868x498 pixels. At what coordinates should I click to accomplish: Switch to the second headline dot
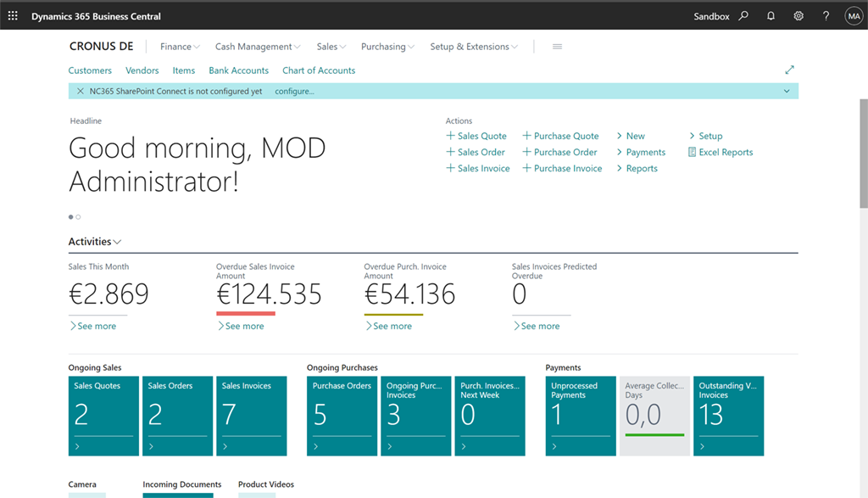pyautogui.click(x=78, y=217)
